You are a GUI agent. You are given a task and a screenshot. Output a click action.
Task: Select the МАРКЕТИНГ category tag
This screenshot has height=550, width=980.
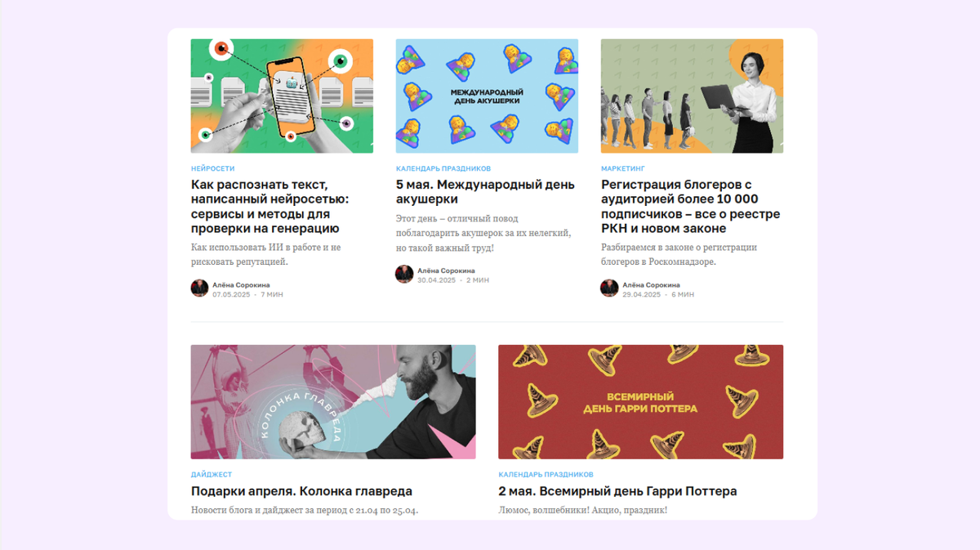pyautogui.click(x=623, y=169)
